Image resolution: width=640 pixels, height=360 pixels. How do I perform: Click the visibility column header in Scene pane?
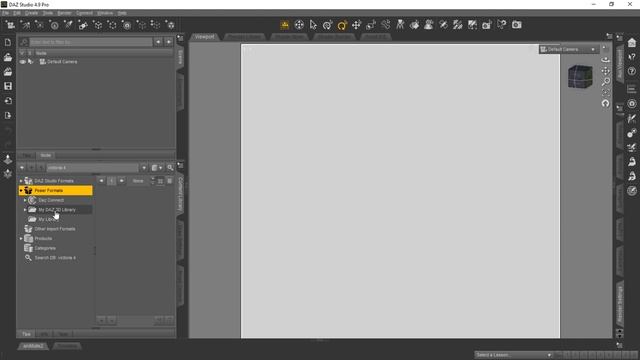click(x=22, y=53)
